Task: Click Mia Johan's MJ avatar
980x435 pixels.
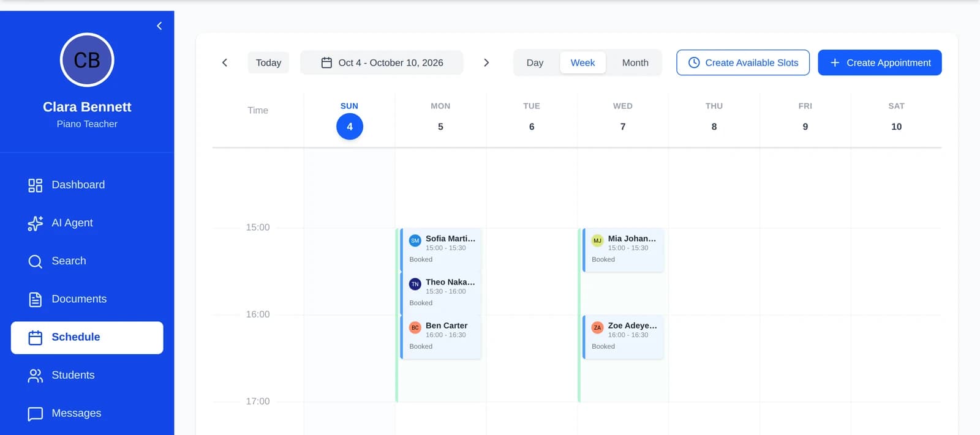Action: point(597,240)
